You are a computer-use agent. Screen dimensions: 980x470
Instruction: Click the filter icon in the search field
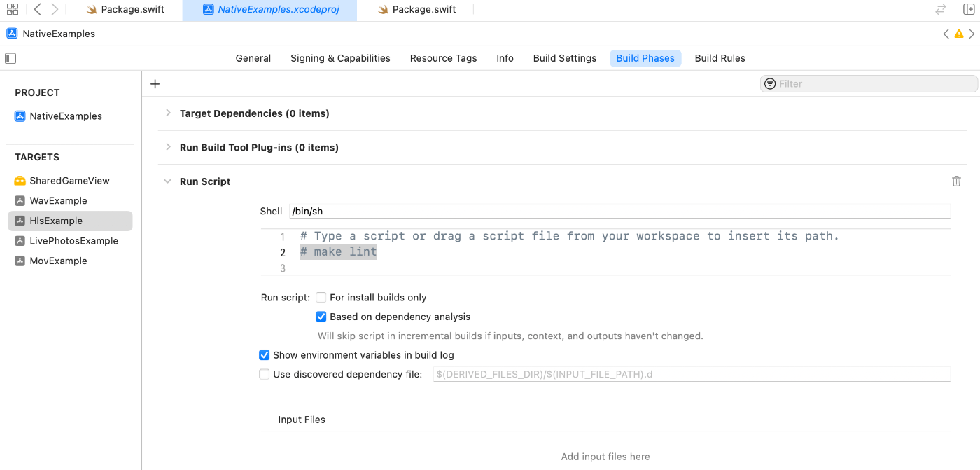[x=770, y=84]
